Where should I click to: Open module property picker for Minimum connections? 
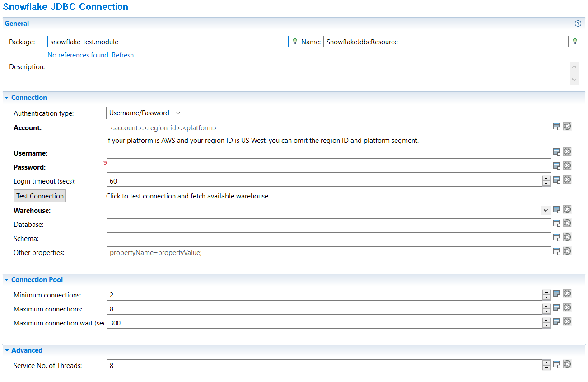(557, 294)
